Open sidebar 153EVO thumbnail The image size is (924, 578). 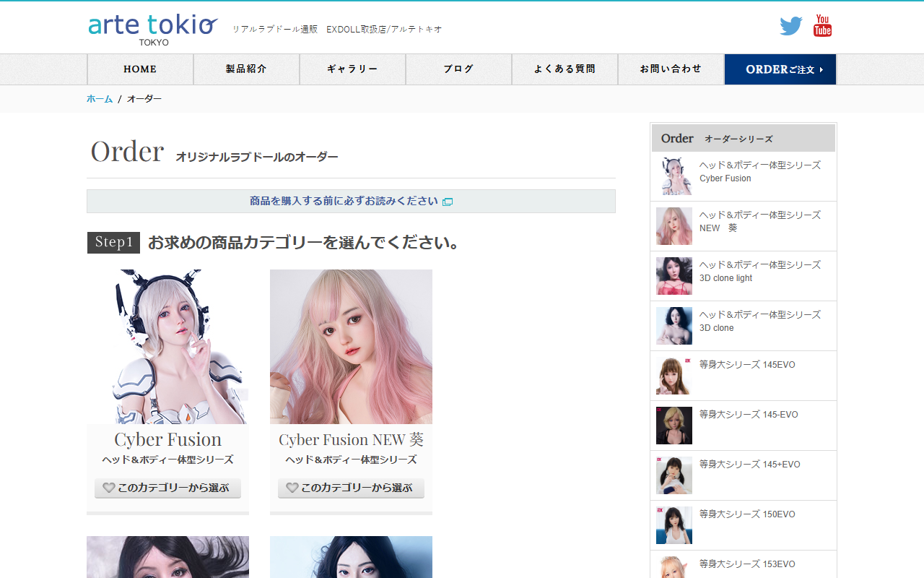click(x=674, y=567)
